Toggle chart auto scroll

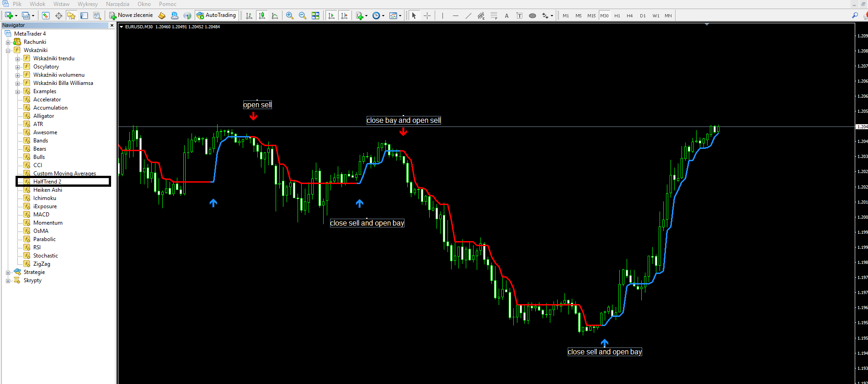coord(331,16)
